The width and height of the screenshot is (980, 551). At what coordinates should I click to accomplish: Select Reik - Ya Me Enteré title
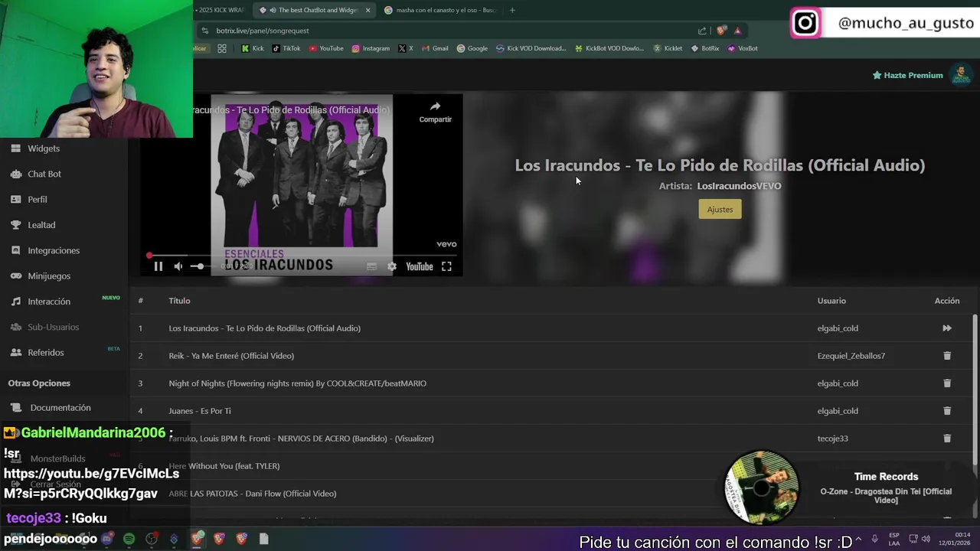[231, 356]
